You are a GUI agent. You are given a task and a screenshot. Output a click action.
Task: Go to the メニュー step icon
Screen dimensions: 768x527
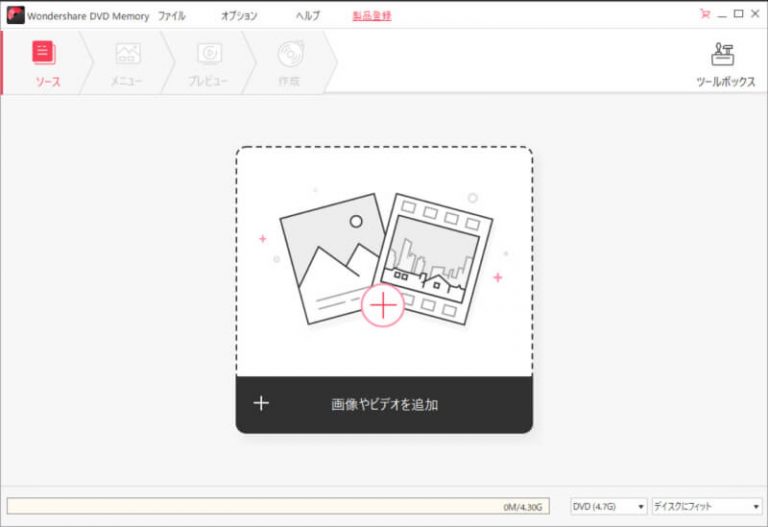pos(128,54)
